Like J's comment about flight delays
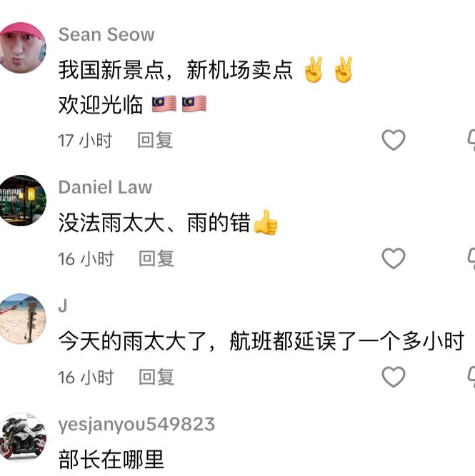Image resolution: width=475 pixels, height=476 pixels. click(394, 377)
